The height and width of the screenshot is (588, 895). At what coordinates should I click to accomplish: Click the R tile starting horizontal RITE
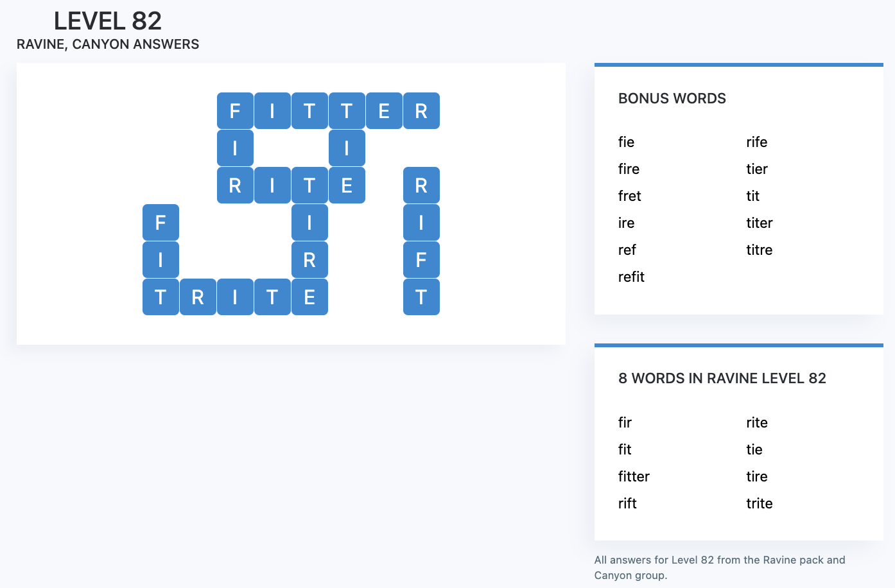pyautogui.click(x=235, y=186)
